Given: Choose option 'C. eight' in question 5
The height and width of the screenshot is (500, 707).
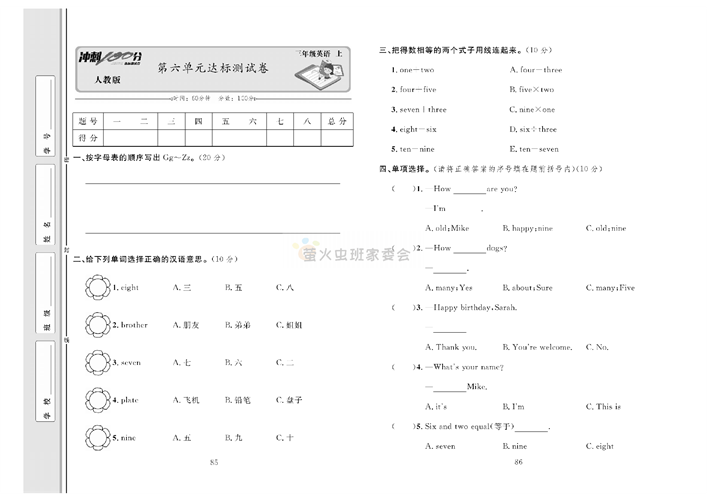Looking at the screenshot, I should coord(600,446).
